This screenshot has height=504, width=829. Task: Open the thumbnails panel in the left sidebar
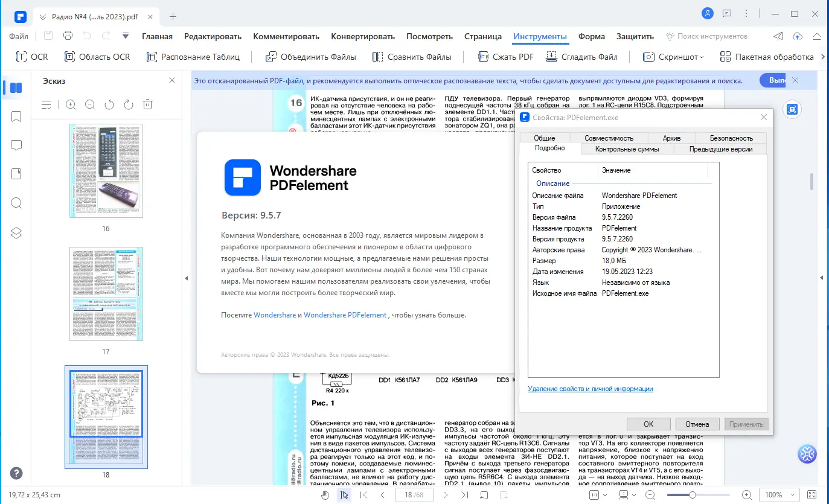coord(16,88)
